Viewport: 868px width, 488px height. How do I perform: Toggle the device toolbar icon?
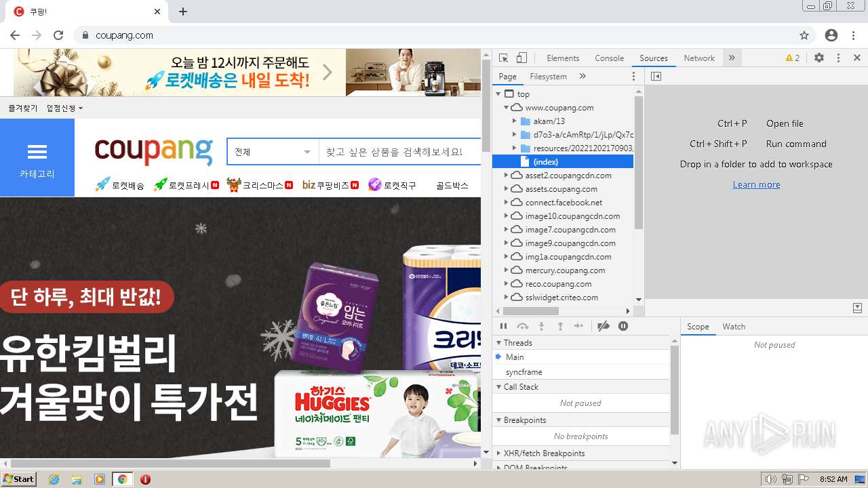(x=521, y=58)
